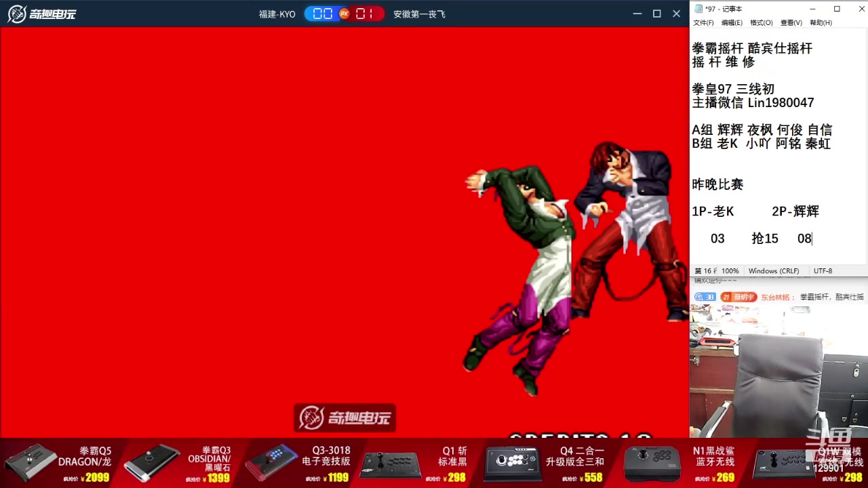Screen dimensions: 868x488
Task: Click the chat message 拳霸摇杆，酷宾仕摇
Action: [x=832, y=297]
